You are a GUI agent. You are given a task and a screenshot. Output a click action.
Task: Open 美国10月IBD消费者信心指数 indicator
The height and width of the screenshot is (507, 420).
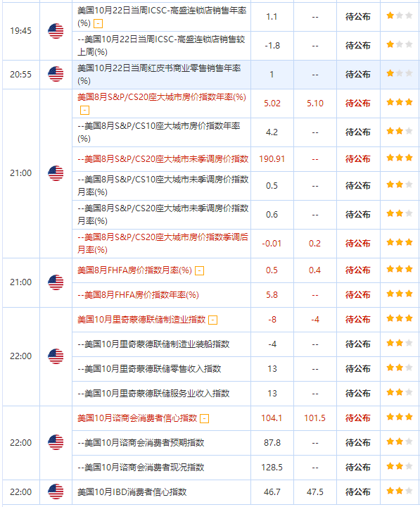coord(132,492)
